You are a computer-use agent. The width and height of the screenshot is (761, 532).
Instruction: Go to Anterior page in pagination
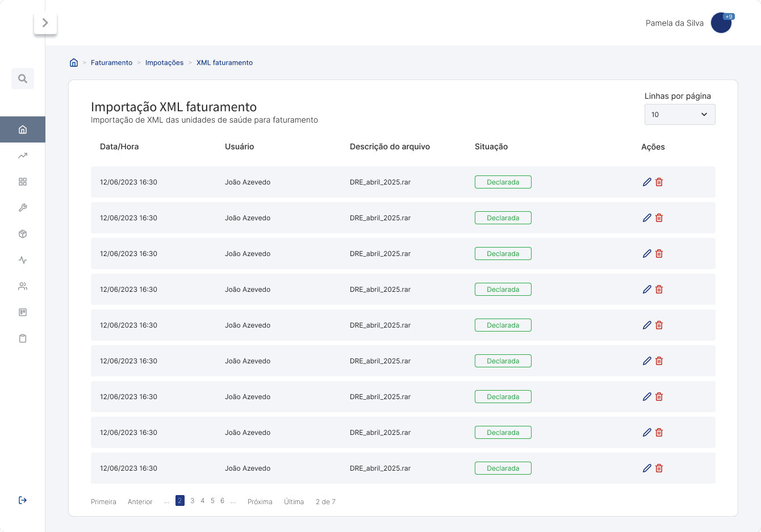pos(140,502)
